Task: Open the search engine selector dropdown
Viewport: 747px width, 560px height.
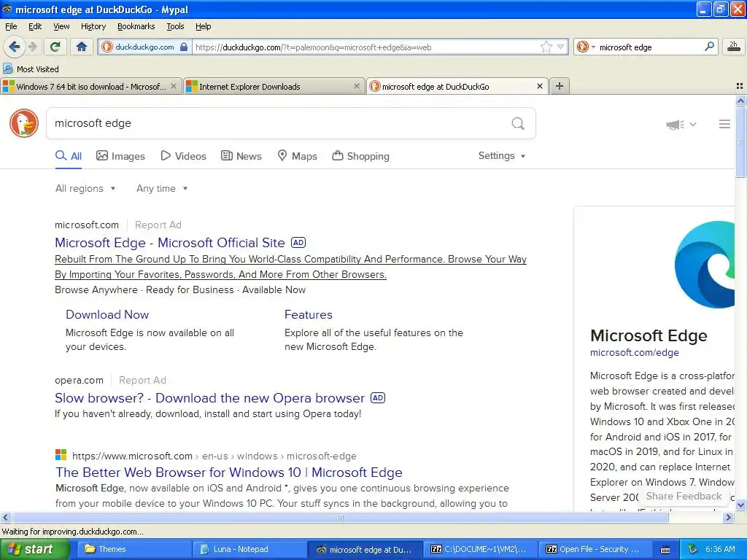Action: tap(586, 47)
